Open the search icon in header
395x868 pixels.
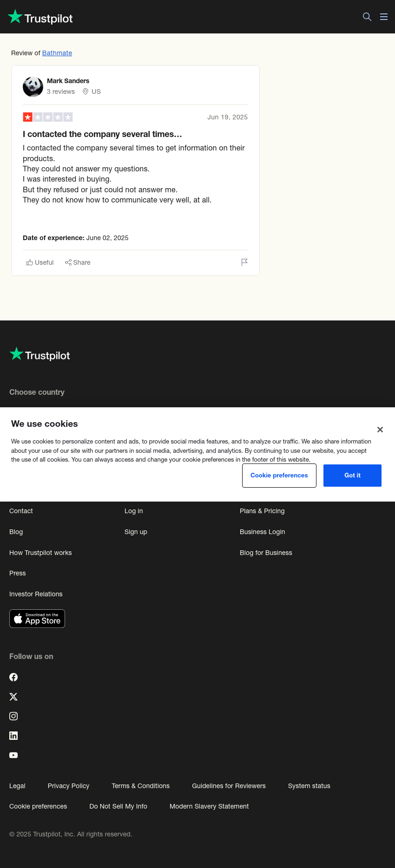(x=367, y=17)
